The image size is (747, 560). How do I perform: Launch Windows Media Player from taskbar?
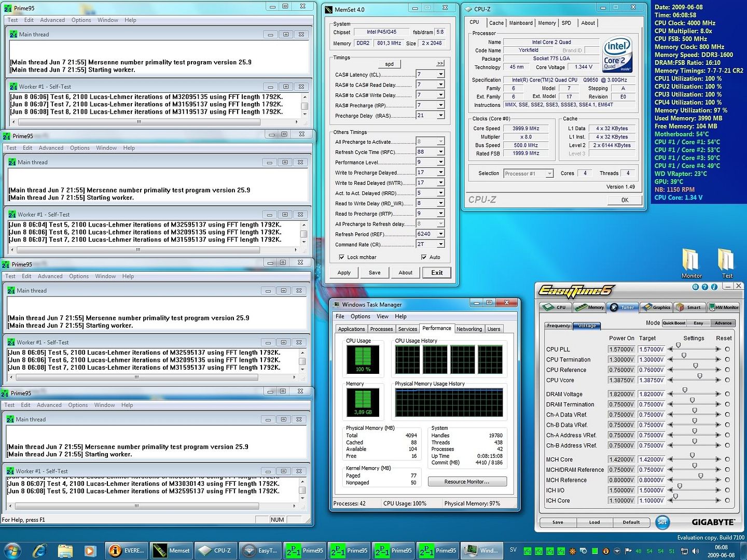click(90, 550)
